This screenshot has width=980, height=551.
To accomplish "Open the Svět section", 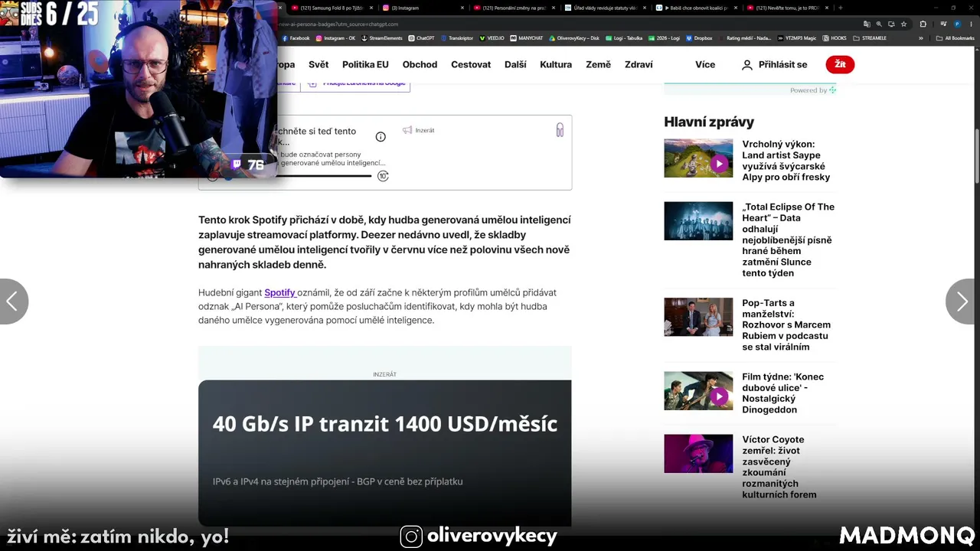I will 318,64.
